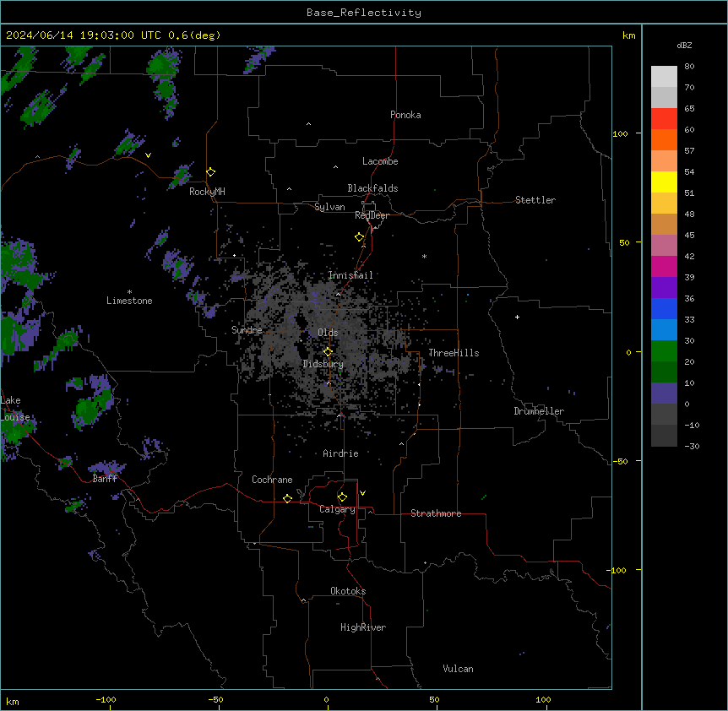This screenshot has width=728, height=711.
Task: Click the Okotoks label
Action: coord(348,591)
